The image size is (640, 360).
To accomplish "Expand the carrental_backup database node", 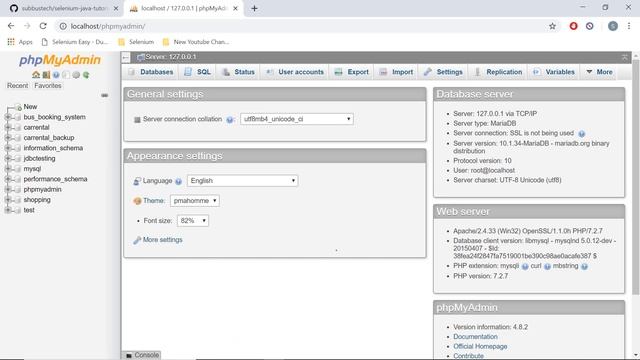I will coord(8,138).
